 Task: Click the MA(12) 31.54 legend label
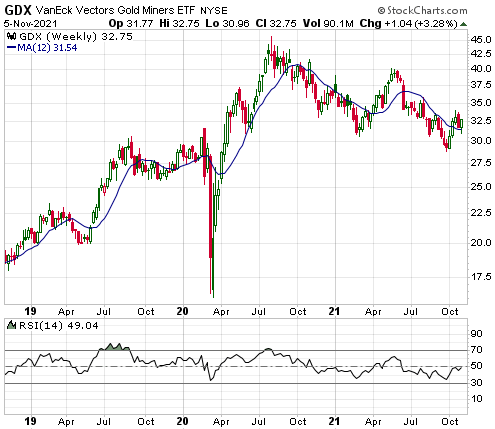tap(47, 48)
